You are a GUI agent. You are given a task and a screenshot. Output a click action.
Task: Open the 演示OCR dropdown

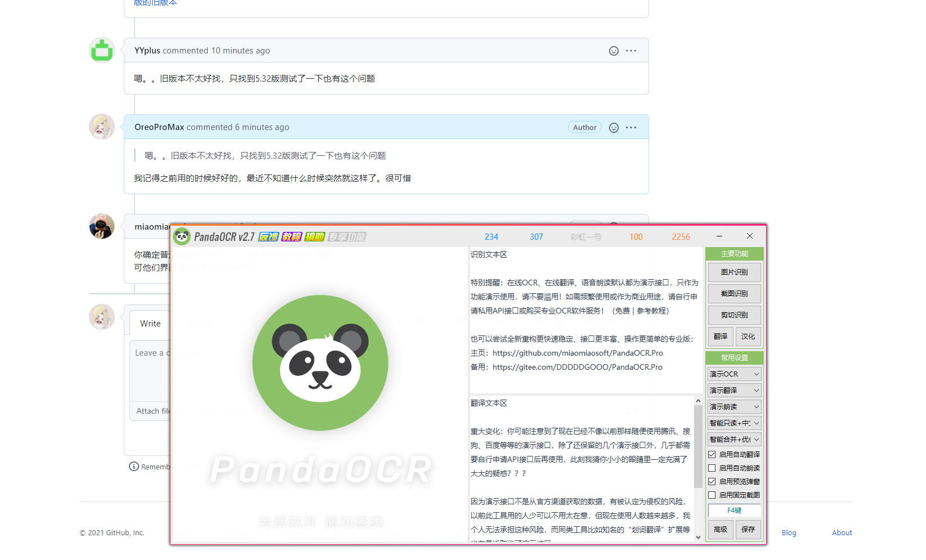tap(734, 374)
